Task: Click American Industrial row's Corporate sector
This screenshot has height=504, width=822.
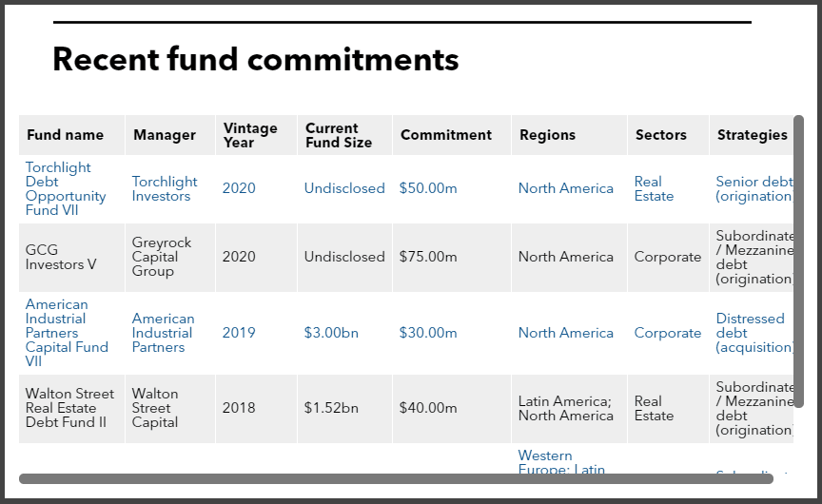Action: [x=667, y=333]
